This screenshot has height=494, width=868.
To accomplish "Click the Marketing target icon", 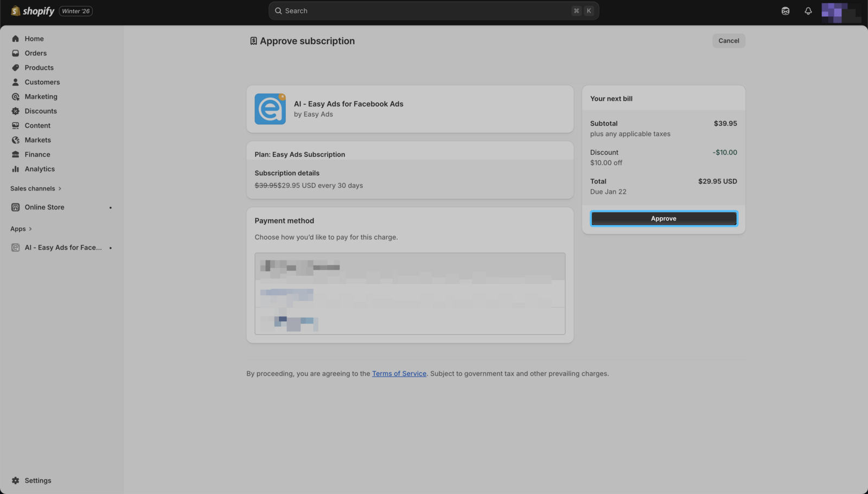I will click(15, 97).
